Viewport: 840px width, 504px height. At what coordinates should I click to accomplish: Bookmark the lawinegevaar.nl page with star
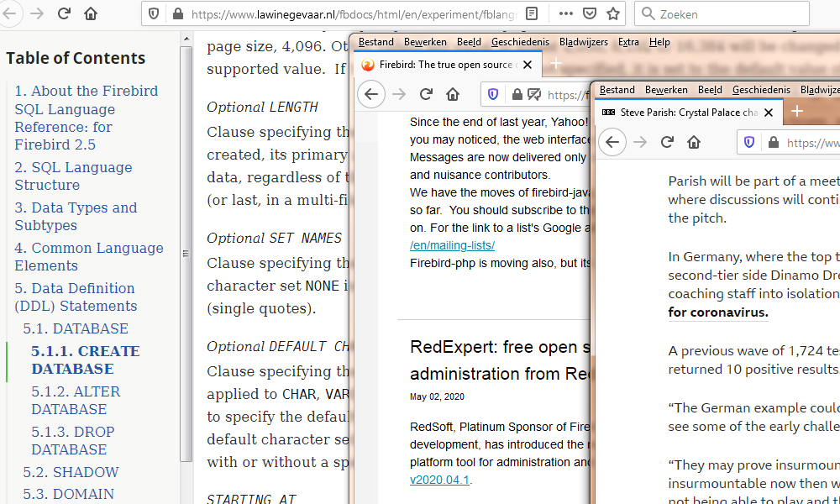613,14
